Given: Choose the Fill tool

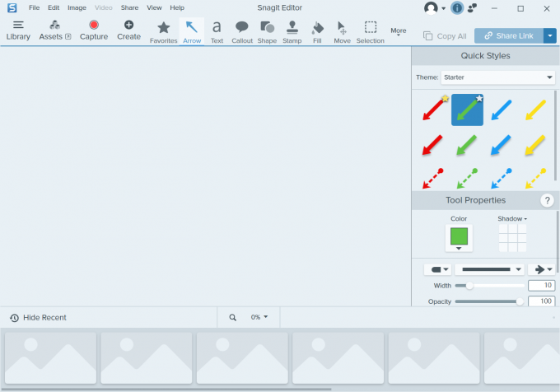Looking at the screenshot, I should [318, 31].
